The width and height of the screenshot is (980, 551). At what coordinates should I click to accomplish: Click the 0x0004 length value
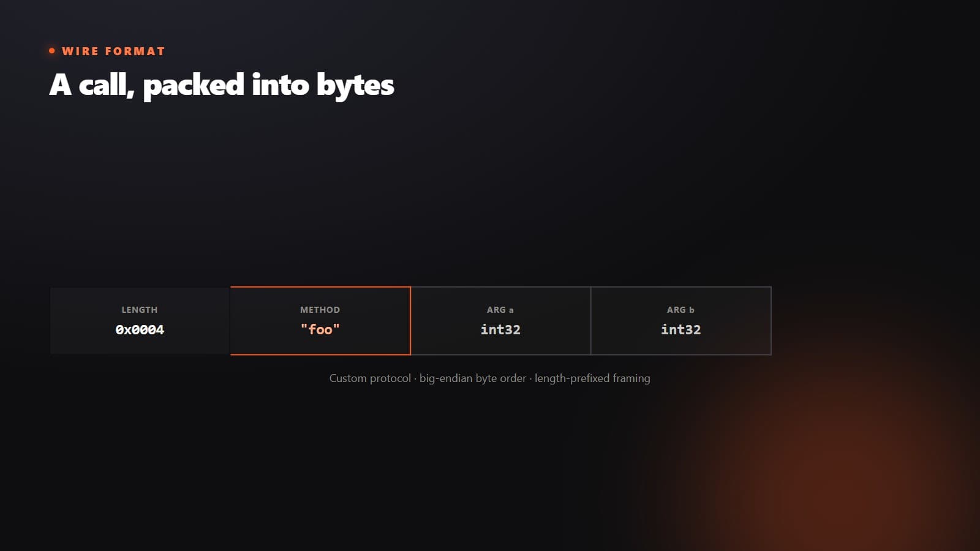tap(140, 329)
